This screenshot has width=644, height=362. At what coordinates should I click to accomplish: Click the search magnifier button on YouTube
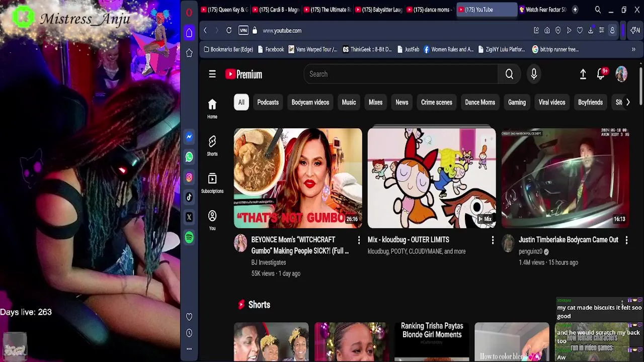coord(509,74)
